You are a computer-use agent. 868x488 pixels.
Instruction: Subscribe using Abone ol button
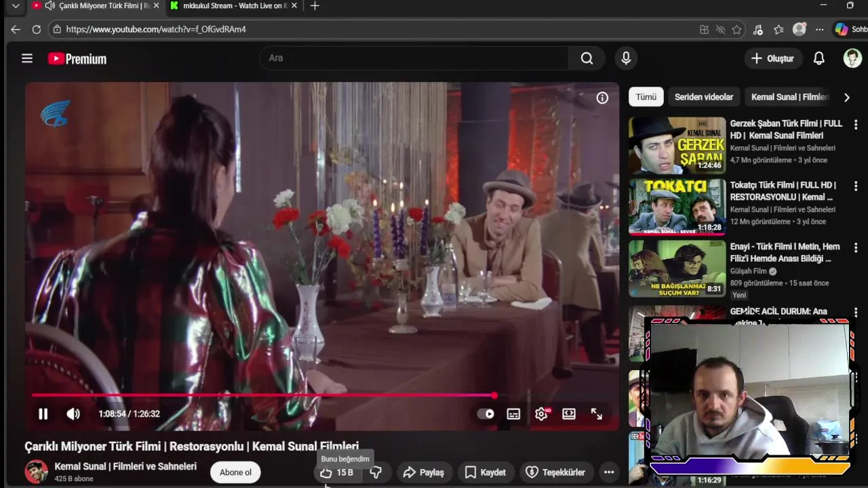coord(235,472)
